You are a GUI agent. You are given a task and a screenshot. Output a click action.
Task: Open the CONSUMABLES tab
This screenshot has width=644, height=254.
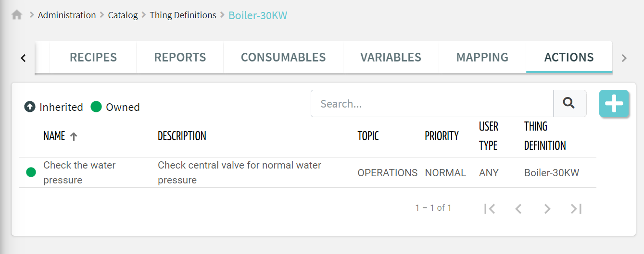283,57
